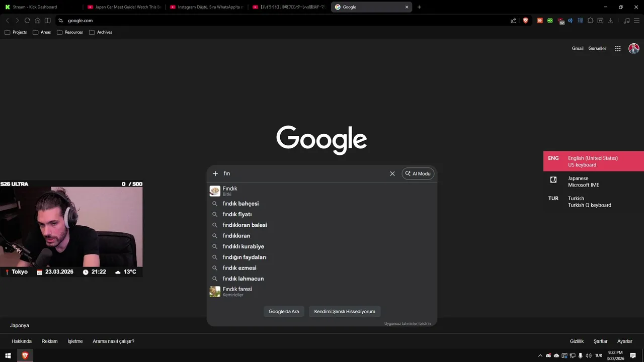
Task: Open the Resources bookmarks folder
Action: pos(70,32)
